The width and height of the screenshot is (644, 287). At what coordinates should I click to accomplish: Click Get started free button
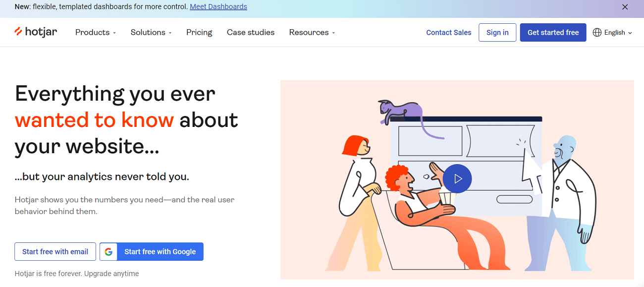553,32
